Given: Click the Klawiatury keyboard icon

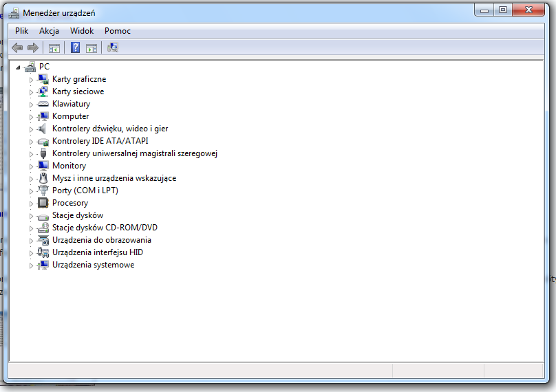Looking at the screenshot, I should (x=43, y=104).
